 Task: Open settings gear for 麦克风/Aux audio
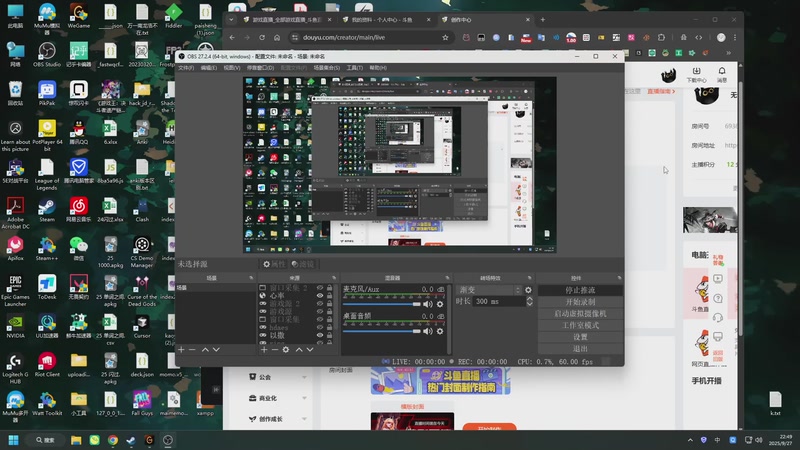440,304
